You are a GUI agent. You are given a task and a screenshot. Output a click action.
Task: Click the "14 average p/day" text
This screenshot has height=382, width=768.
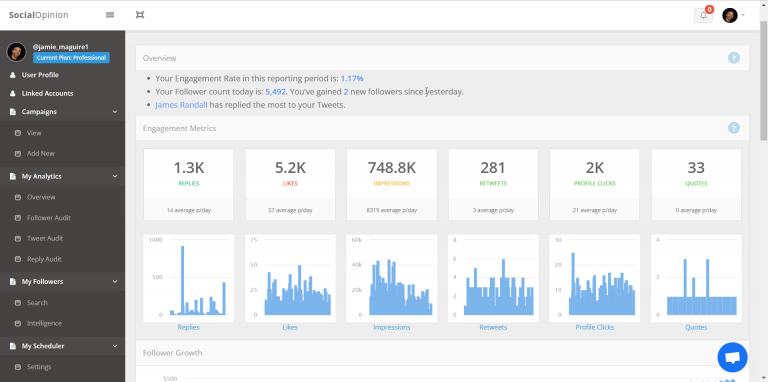point(189,210)
